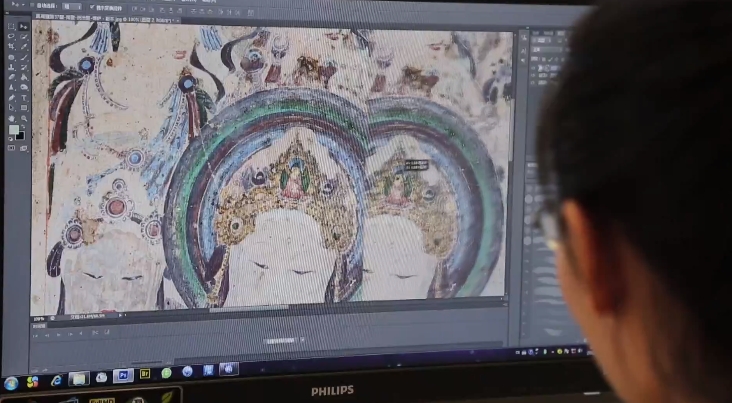
Task: Open the green circular app on taskbar
Action: [166, 373]
